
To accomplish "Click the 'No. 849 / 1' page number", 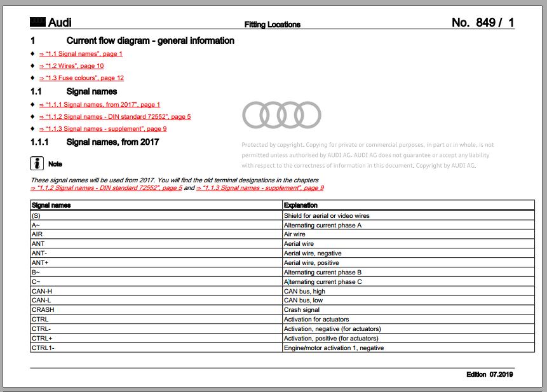I will point(483,22).
